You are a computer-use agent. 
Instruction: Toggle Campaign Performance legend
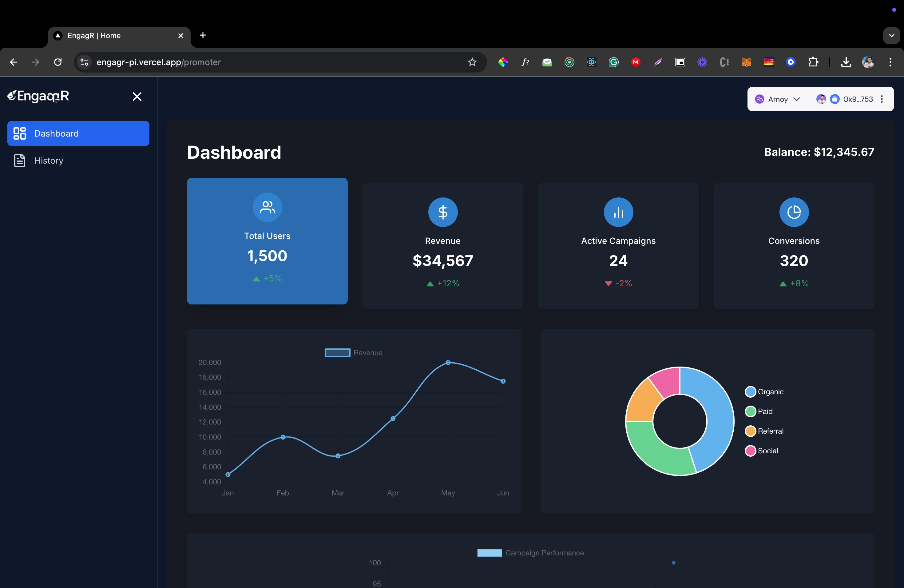coord(530,553)
